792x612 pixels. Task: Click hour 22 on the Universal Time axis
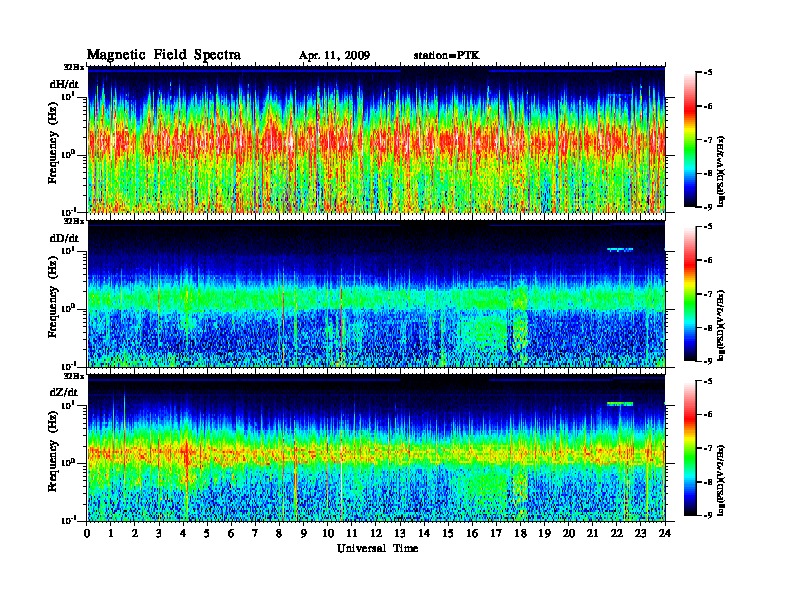(x=617, y=534)
